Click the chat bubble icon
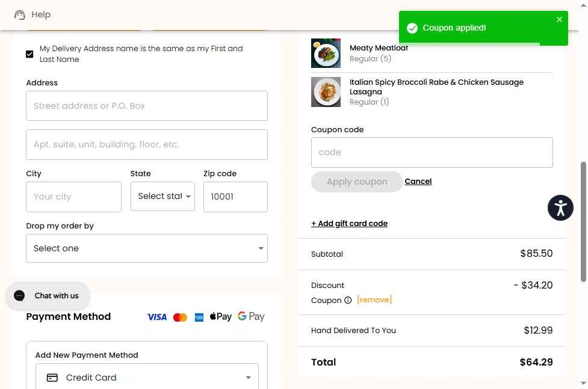Viewport: 588px width, 389px height. click(x=19, y=296)
